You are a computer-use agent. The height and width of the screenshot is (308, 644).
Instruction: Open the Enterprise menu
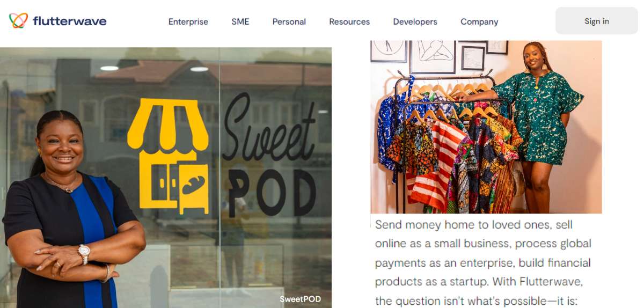point(188,22)
